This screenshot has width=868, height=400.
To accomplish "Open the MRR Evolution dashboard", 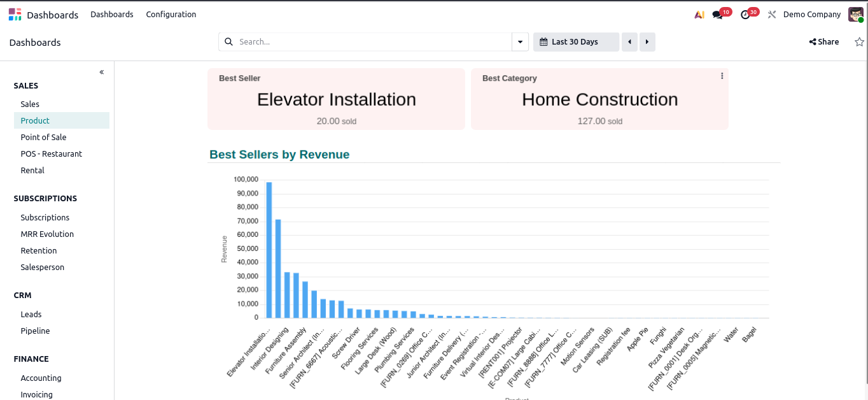I will (47, 234).
